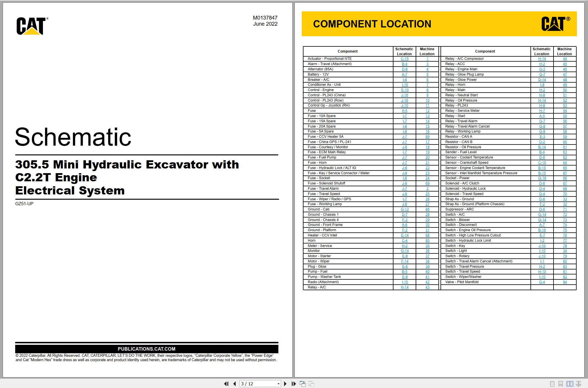Open machine location 36 for Monitor
This screenshot has height=388, width=588.
coord(427,251)
